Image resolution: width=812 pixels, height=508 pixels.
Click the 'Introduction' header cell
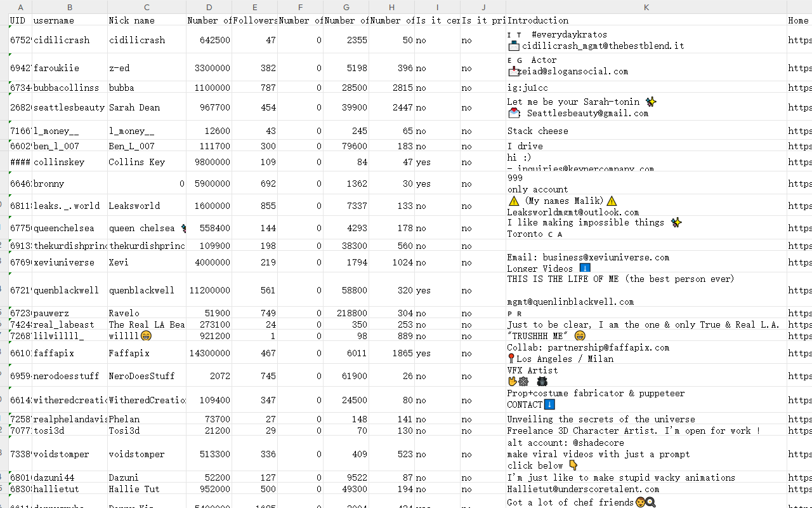646,20
